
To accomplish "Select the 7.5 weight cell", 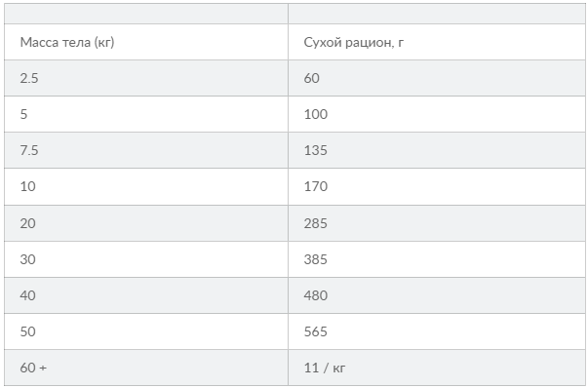I will pos(146,150).
